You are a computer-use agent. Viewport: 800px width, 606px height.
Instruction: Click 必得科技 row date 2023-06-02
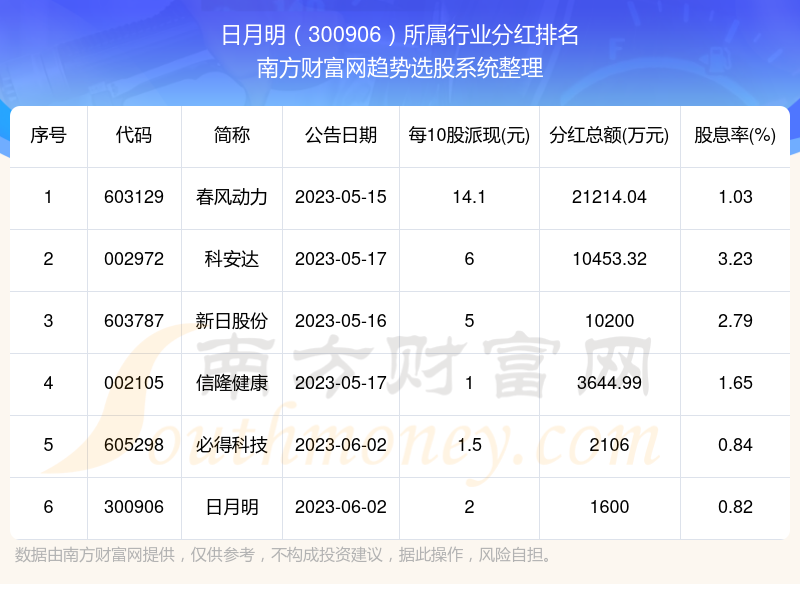pyautogui.click(x=341, y=445)
